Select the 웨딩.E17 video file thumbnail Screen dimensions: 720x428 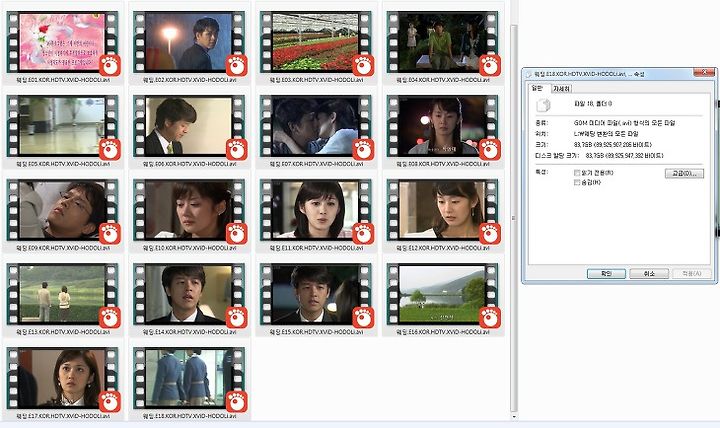(x=63, y=379)
